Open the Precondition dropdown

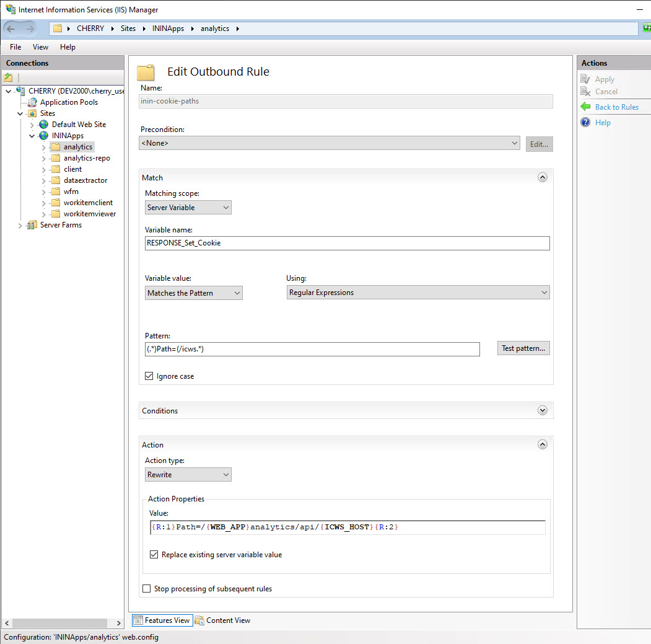pyautogui.click(x=515, y=143)
